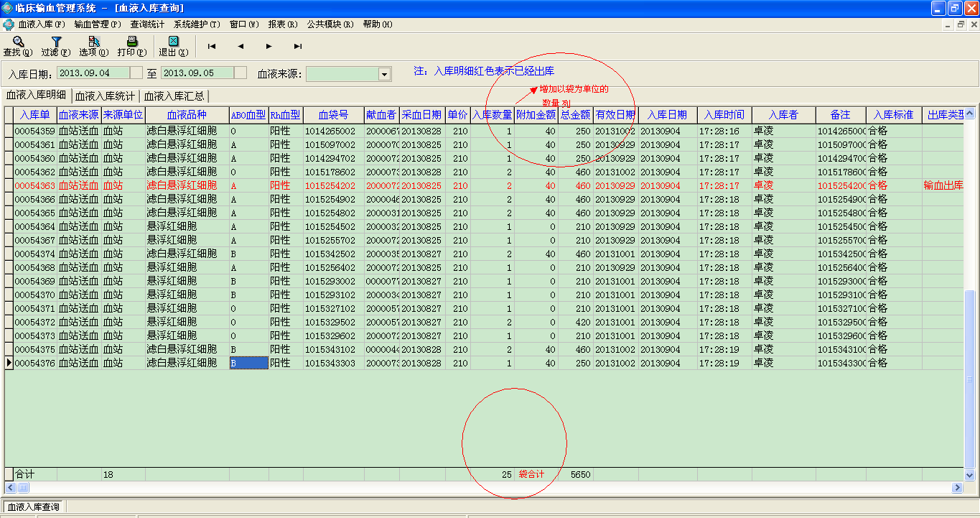Jump to first record with navigation arrow

tap(212, 46)
